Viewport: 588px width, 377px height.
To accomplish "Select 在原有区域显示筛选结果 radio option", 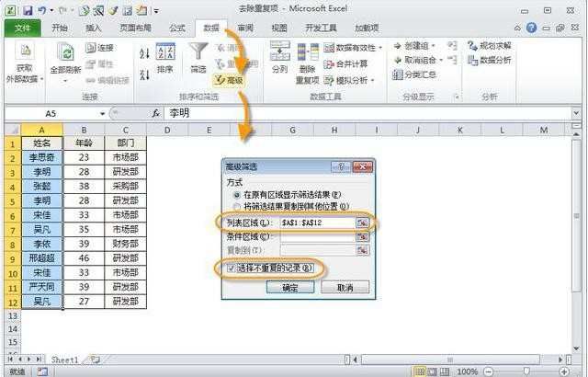I will [x=237, y=195].
